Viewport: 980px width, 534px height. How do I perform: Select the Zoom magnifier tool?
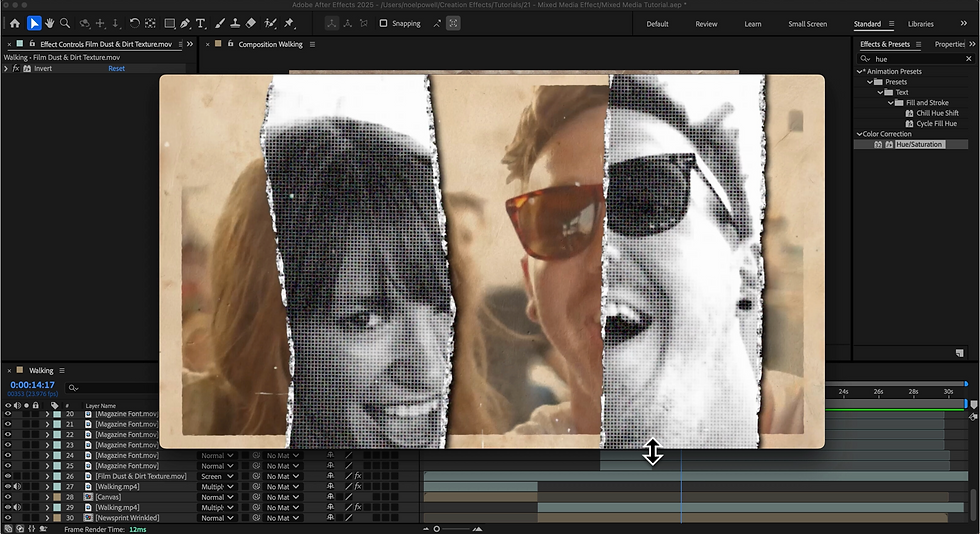click(x=65, y=24)
